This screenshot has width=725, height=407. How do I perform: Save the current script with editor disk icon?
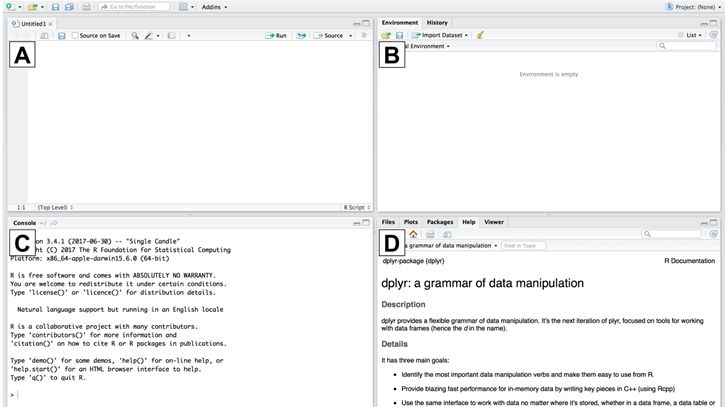point(61,36)
